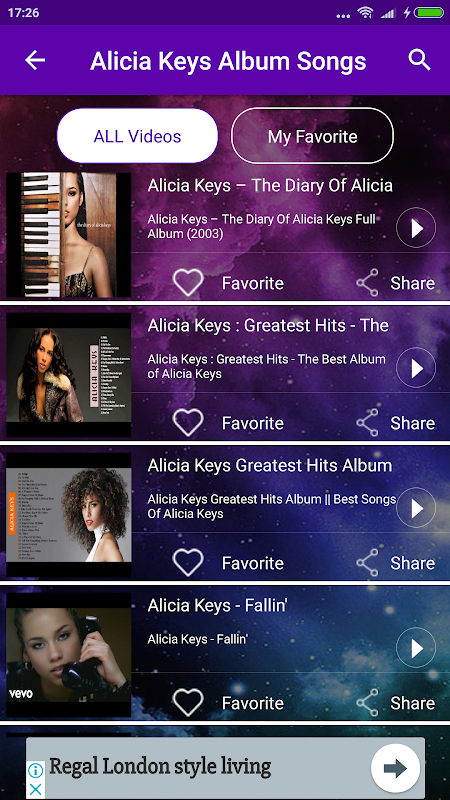Screen dimensions: 450x800
Task: Open search with the magnifier icon
Action: coord(419,60)
